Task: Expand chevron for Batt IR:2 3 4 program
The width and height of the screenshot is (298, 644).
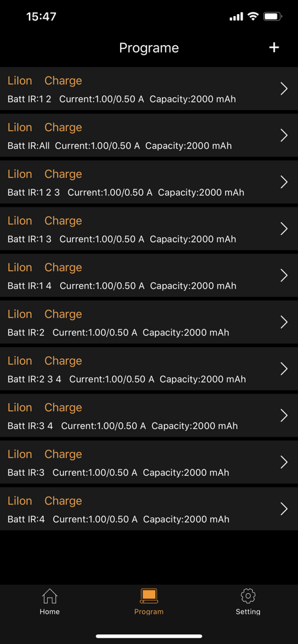Action: 284,369
